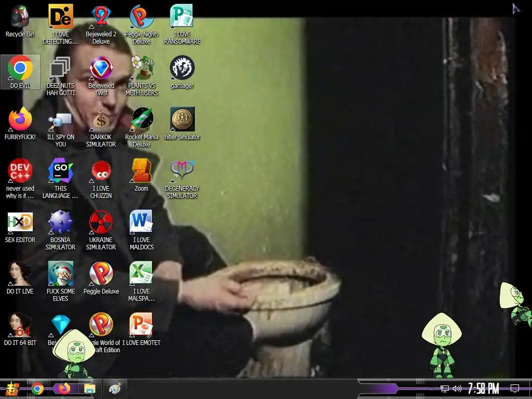This screenshot has width=532, height=399.
Task: Select the 'Zoom' stone idol shortcut
Action: coord(141,175)
